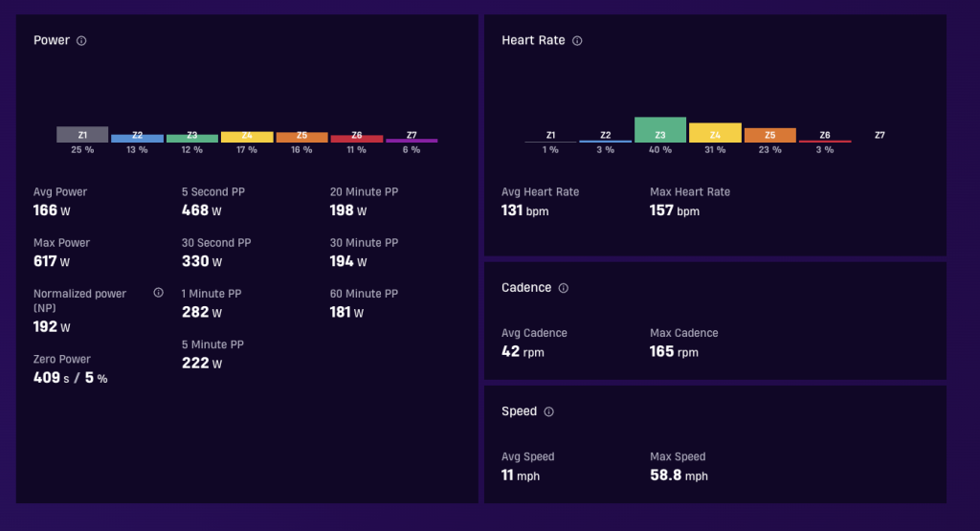The height and width of the screenshot is (531, 980).
Task: Click the Max Heart Rate 157 bpm value
Action: pos(675,210)
